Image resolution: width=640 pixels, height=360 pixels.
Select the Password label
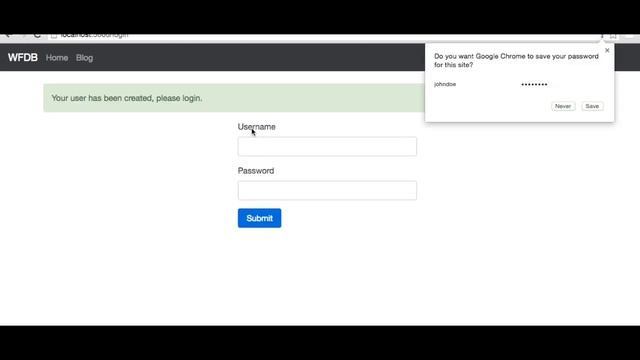pyautogui.click(x=256, y=171)
